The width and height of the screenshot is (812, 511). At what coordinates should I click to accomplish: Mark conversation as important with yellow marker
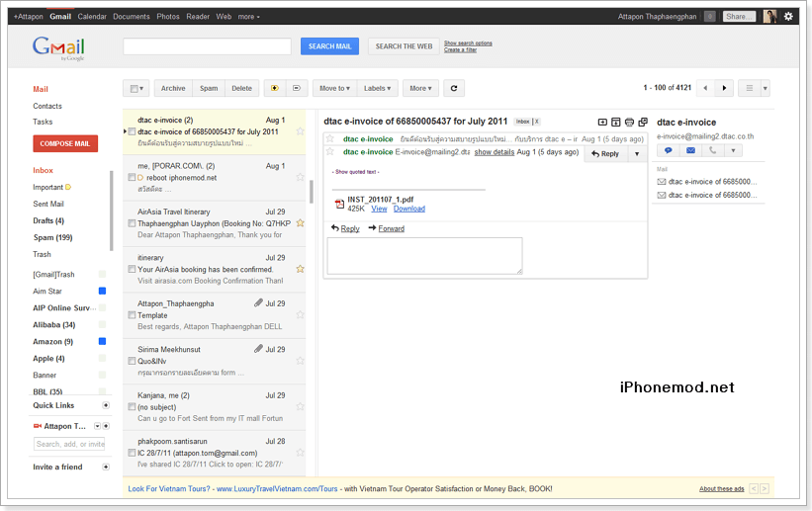tap(275, 88)
